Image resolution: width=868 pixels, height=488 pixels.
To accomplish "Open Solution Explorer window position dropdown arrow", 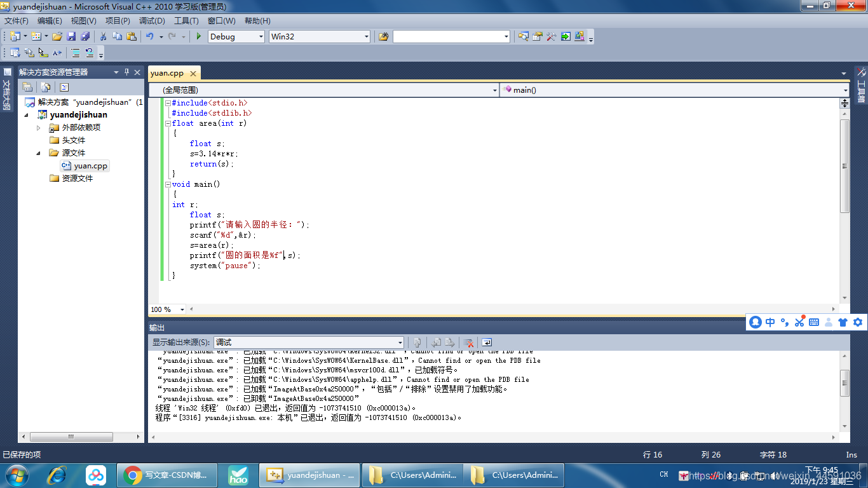I will pos(116,72).
